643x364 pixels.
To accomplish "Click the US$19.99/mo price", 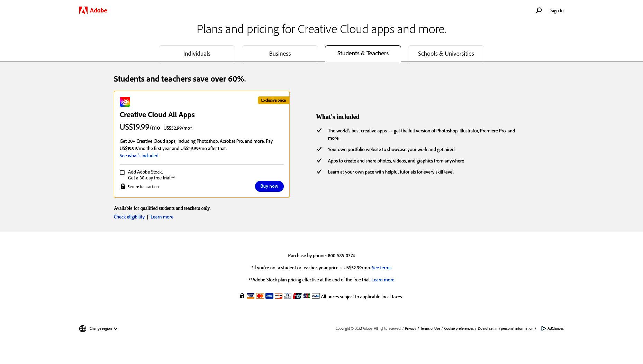I will (140, 127).
